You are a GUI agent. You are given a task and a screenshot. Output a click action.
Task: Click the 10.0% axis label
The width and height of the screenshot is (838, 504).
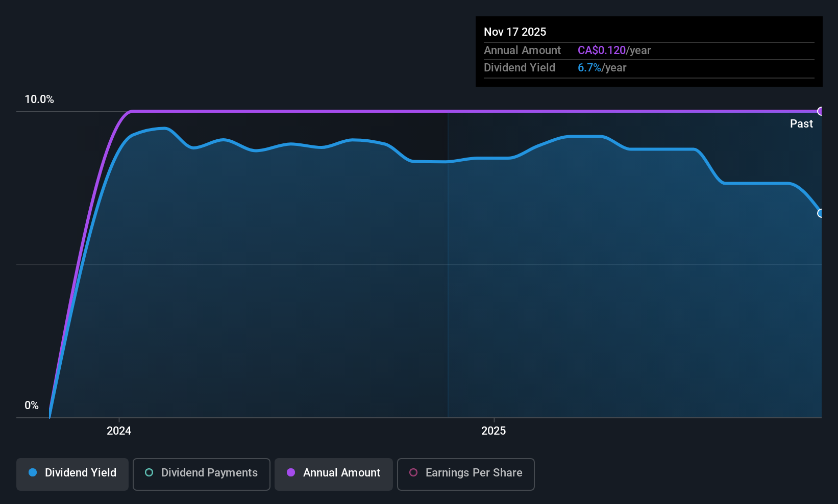click(x=39, y=99)
